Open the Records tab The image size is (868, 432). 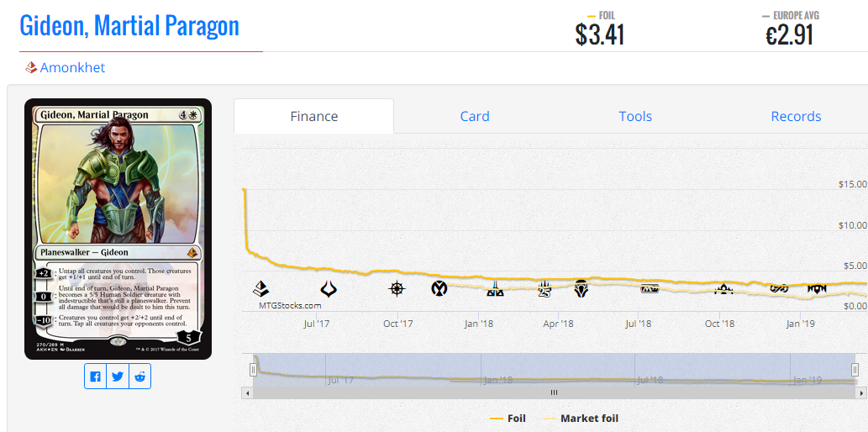(x=796, y=116)
